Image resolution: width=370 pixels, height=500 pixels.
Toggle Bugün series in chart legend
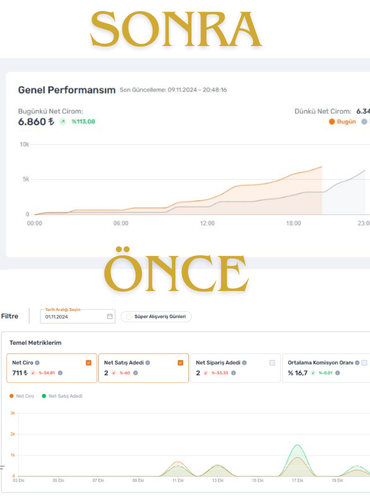[x=342, y=122]
